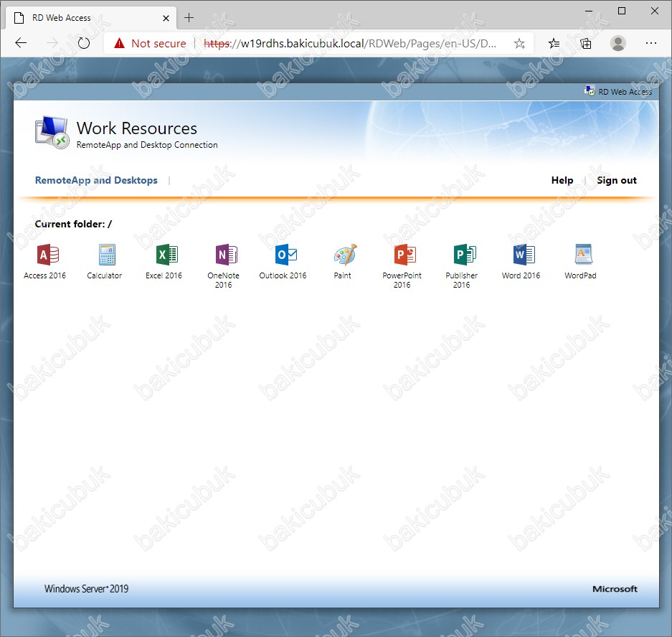Minimize the browser window
The height and width of the screenshot is (637, 672).
589,11
